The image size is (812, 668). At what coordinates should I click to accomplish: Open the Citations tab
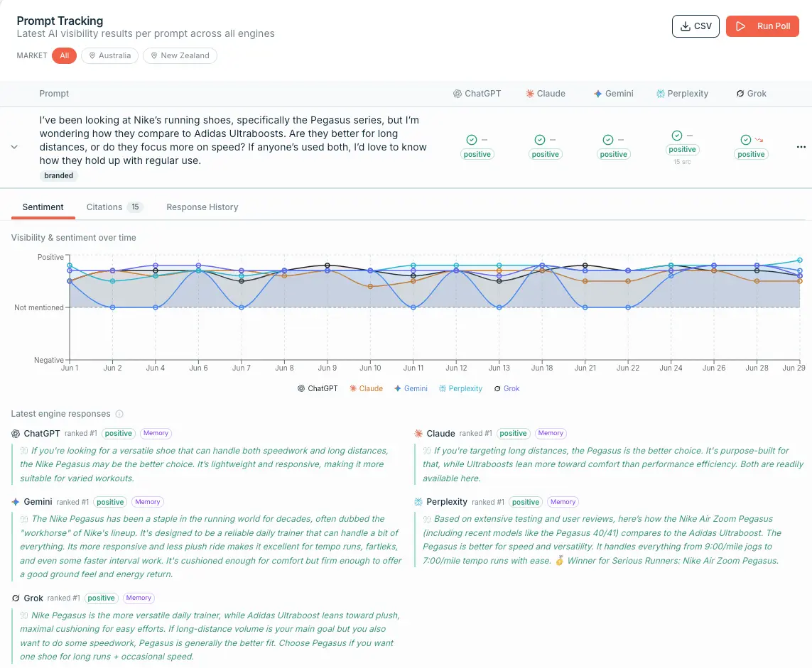click(114, 207)
